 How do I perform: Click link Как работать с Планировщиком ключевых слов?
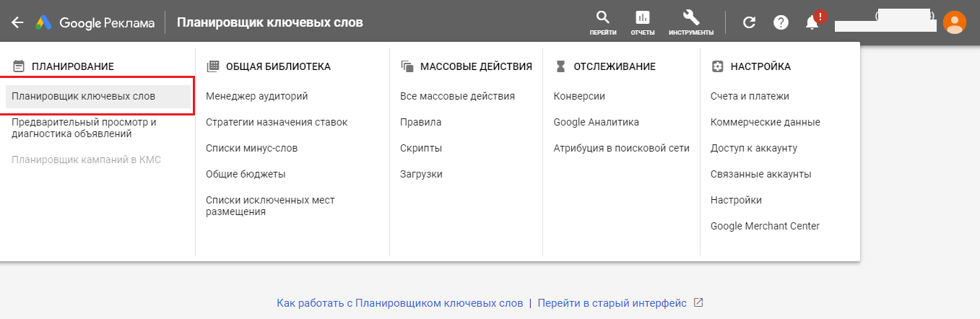[399, 303]
